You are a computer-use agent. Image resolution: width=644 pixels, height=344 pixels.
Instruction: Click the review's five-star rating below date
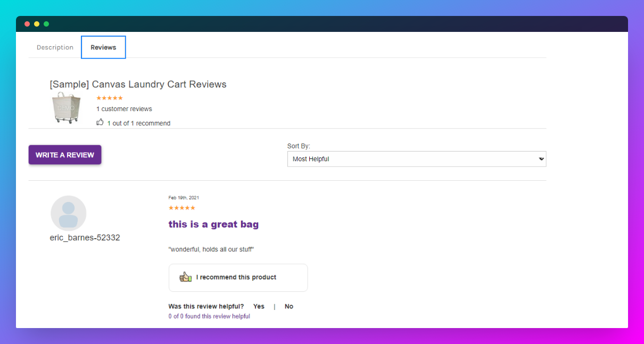181,208
